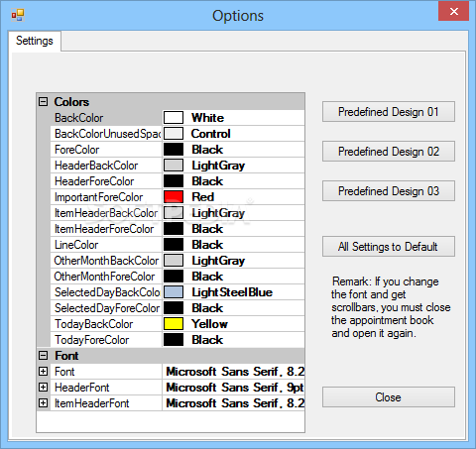
Task: Click the LineColor Black value text
Action: pos(207,245)
